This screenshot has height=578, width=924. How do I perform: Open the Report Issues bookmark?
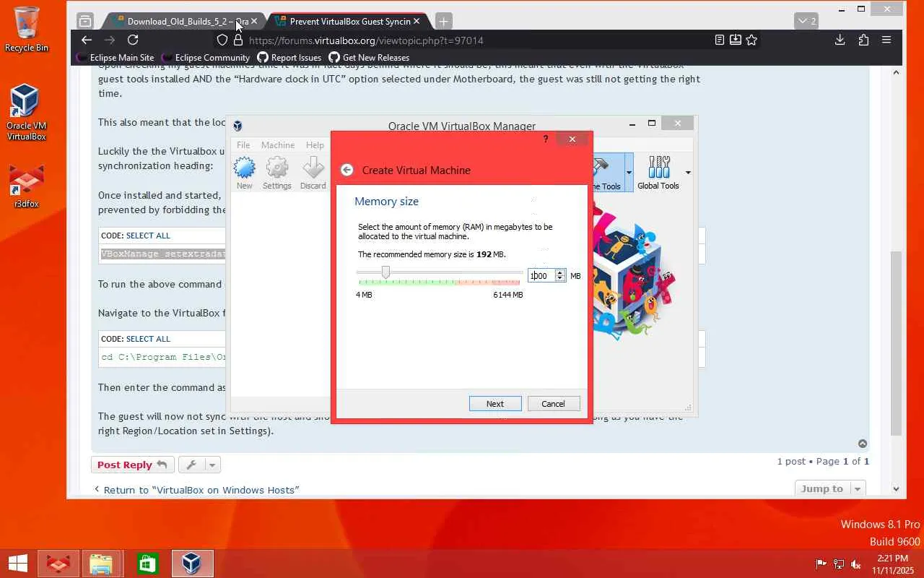pyautogui.click(x=289, y=58)
